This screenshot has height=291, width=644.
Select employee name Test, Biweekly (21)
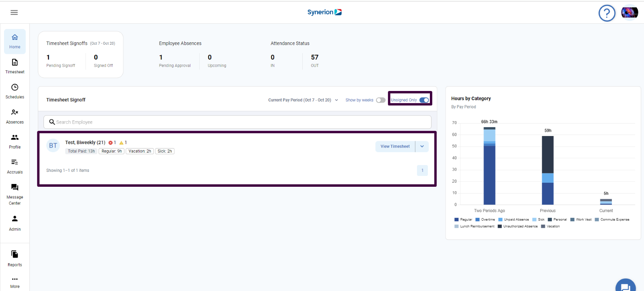tap(85, 142)
